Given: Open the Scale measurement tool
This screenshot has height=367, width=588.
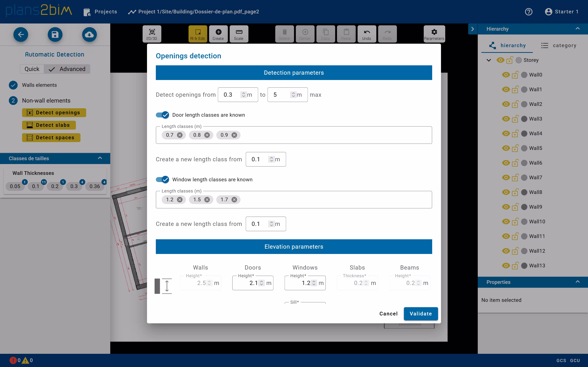Looking at the screenshot, I should [239, 34].
